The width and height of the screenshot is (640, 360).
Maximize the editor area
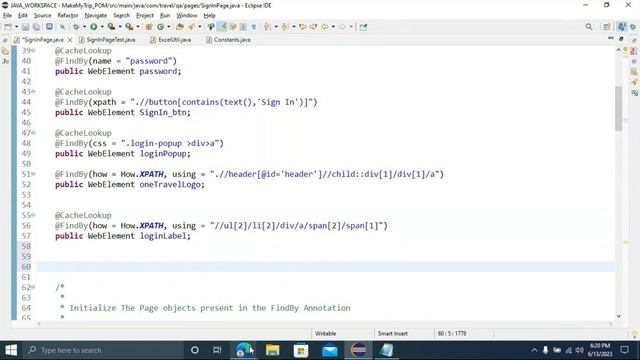pyautogui.click(x=621, y=38)
